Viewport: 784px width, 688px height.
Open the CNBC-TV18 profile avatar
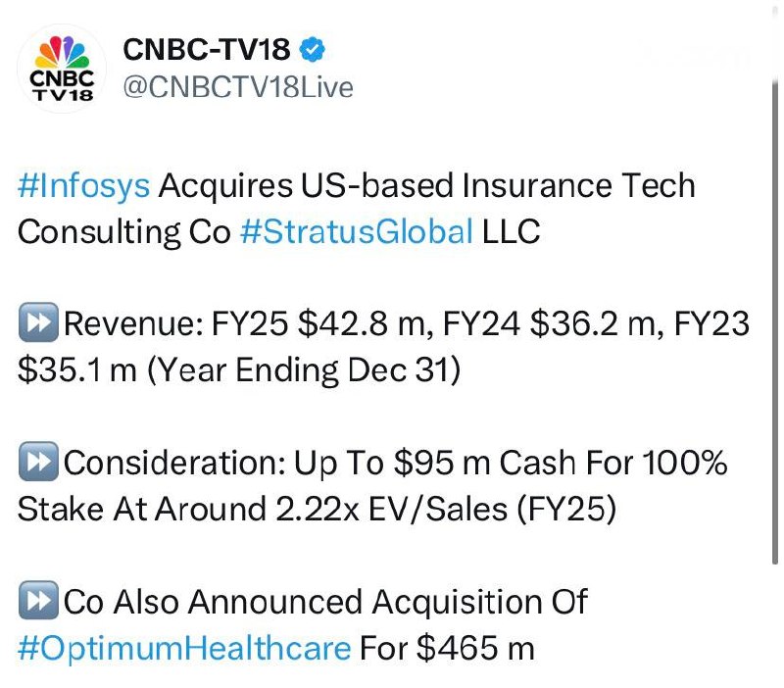click(x=61, y=67)
